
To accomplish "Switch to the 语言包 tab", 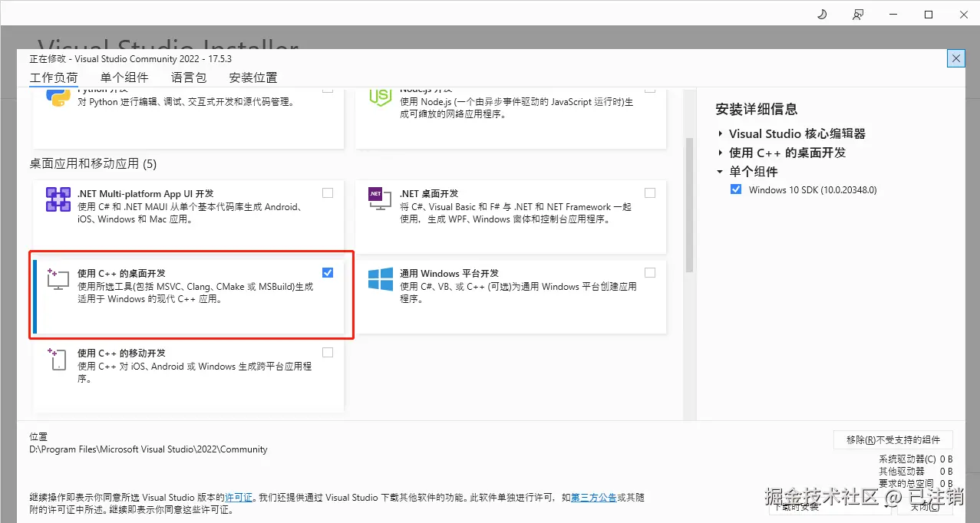I will coord(189,77).
